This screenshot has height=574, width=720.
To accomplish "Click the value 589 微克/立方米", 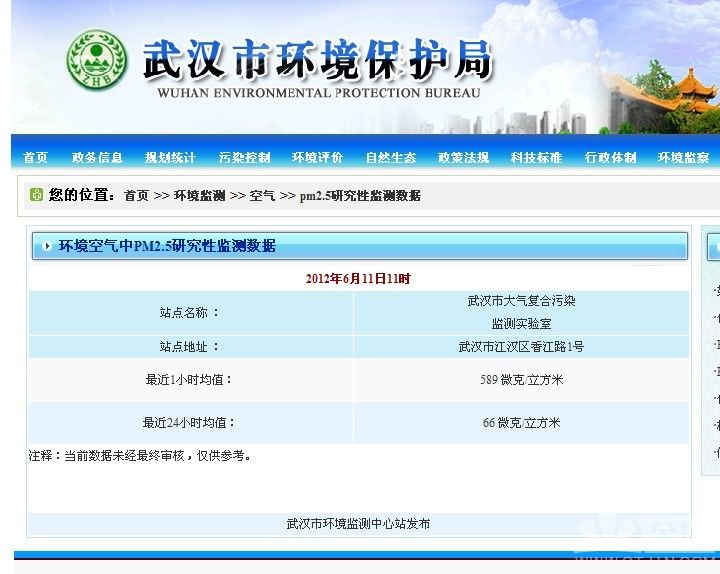I will pos(521,380).
